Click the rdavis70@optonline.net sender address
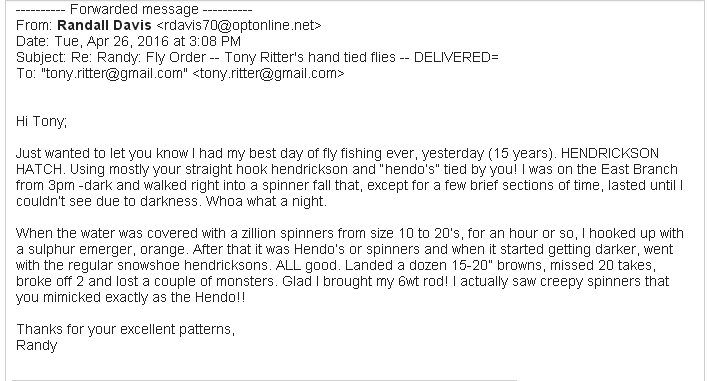This screenshot has height=381, width=710. [x=239, y=25]
